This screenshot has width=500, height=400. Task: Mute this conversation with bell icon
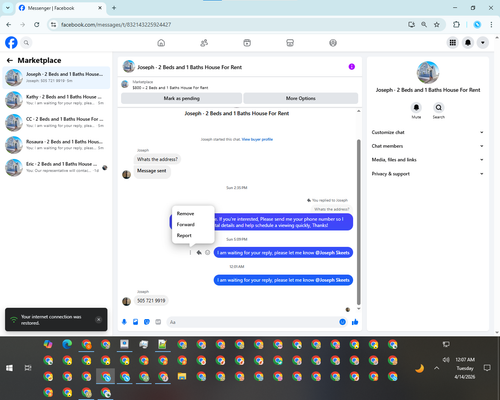pyautogui.click(x=416, y=107)
